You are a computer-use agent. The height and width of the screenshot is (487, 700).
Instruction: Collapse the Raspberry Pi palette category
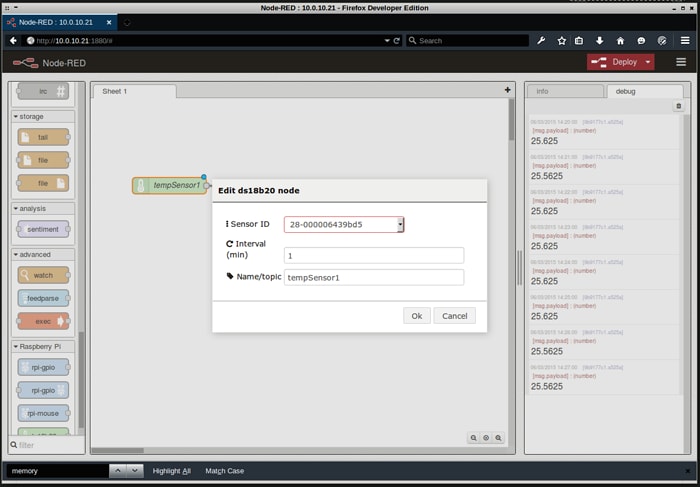(43, 346)
